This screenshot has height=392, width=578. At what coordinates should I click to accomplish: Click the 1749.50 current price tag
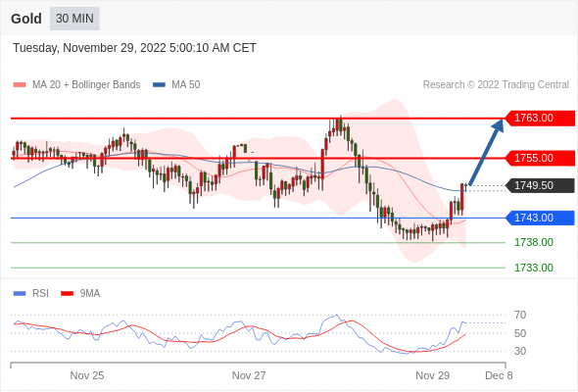click(539, 185)
